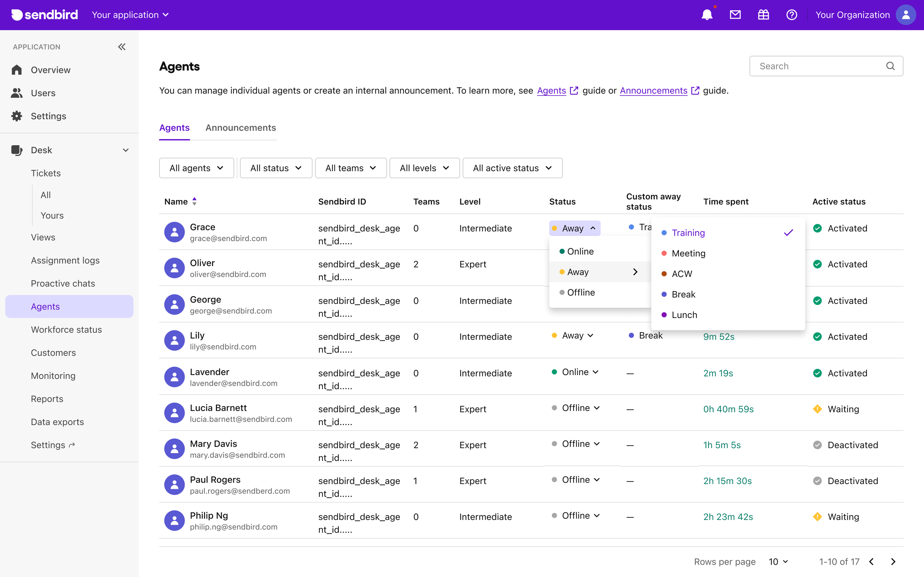This screenshot has height=577, width=924.
Task: Open the gift box icon
Action: coord(763,15)
